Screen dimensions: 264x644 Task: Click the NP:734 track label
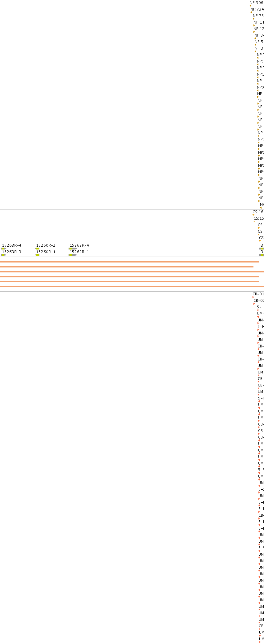click(x=257, y=9)
